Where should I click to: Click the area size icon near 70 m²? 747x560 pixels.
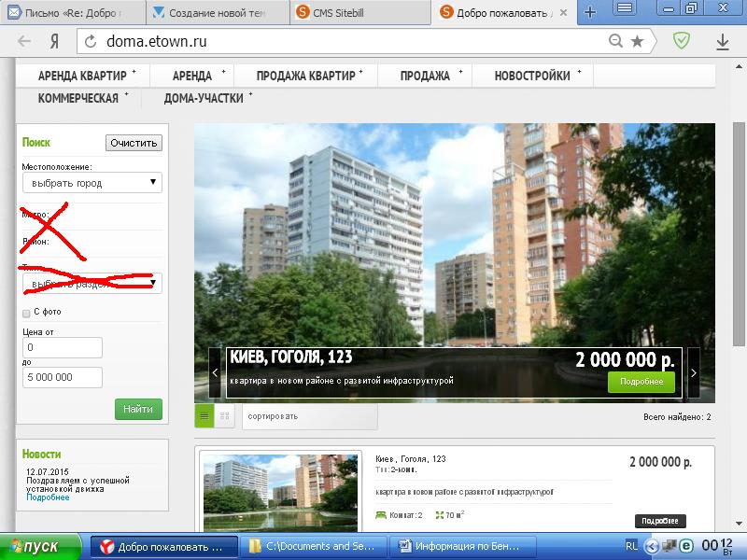point(439,515)
